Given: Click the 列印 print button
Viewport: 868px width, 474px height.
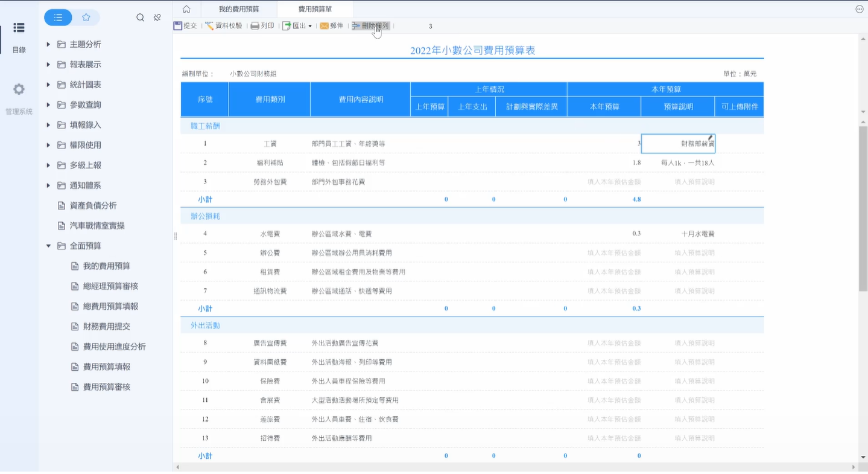Looking at the screenshot, I should point(262,26).
